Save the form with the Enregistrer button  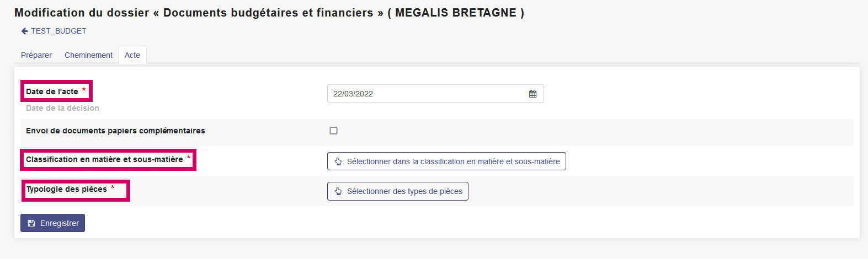[x=52, y=223]
